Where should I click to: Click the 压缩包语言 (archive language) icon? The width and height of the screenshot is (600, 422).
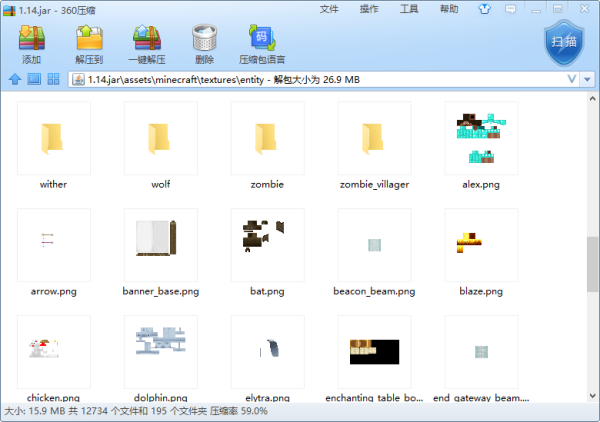coord(262,37)
